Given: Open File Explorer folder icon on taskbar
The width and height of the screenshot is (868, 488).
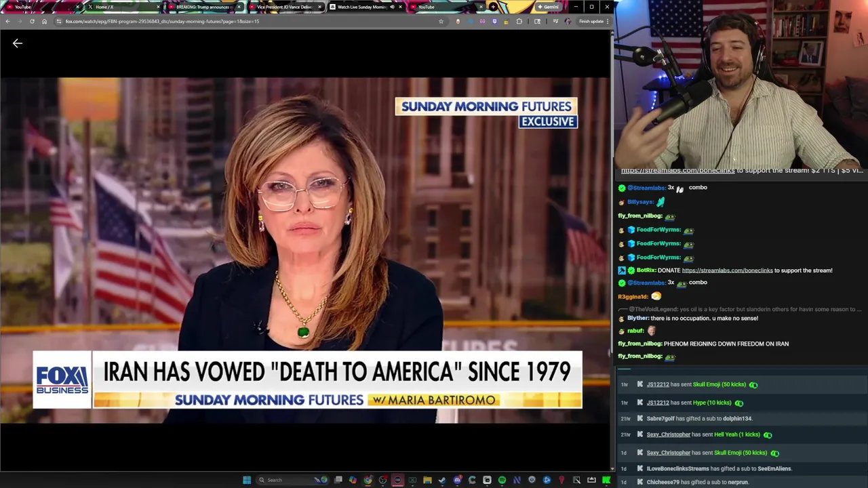Looking at the screenshot, I should (x=427, y=480).
